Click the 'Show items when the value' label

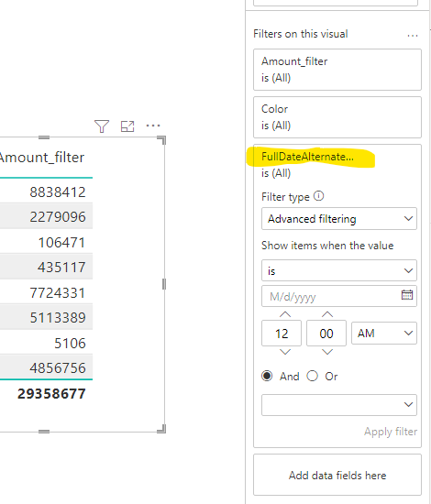click(x=327, y=246)
